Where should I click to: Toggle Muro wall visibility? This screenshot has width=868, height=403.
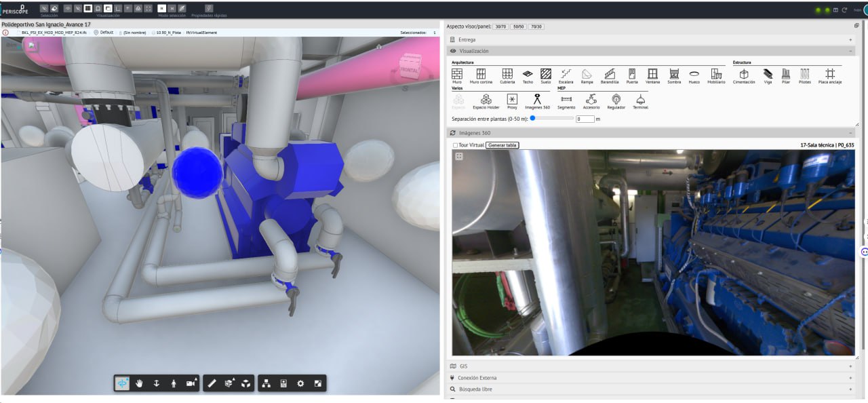pyautogui.click(x=457, y=74)
